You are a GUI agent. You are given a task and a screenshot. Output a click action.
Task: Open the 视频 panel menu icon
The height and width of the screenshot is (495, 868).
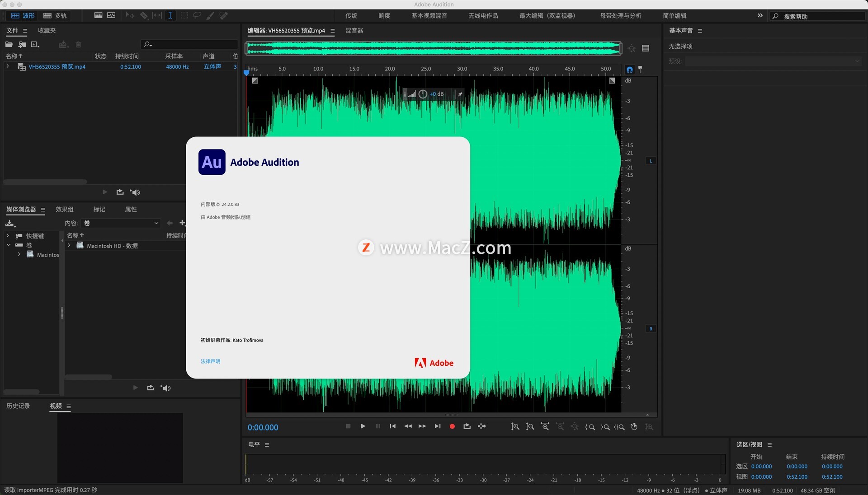(x=69, y=406)
